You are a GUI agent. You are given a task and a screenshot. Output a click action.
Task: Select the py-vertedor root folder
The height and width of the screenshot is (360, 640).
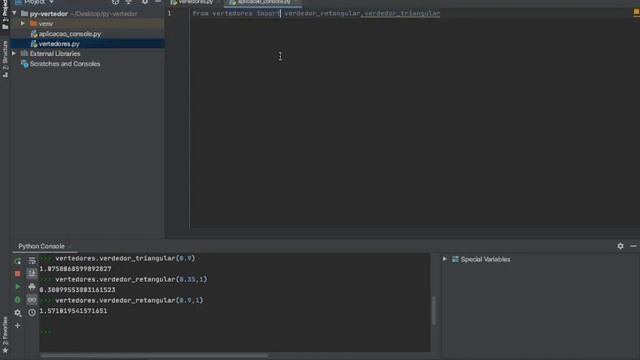click(x=49, y=13)
